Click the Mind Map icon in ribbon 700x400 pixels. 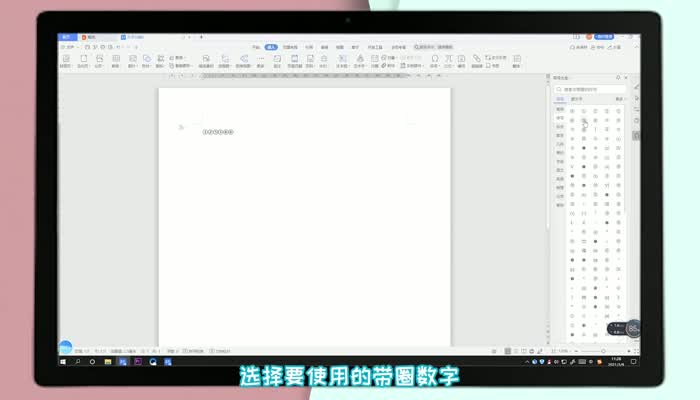click(x=244, y=58)
